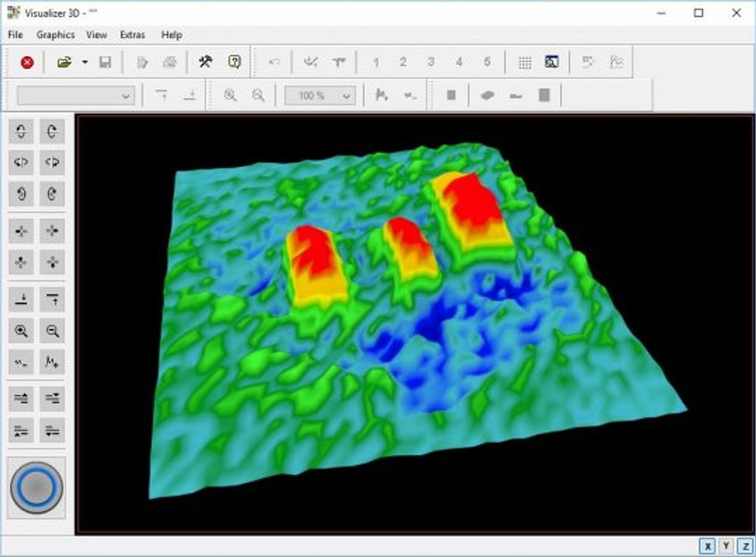Image resolution: width=756 pixels, height=557 pixels.
Task: Toggle the Y axis button
Action: (x=726, y=546)
